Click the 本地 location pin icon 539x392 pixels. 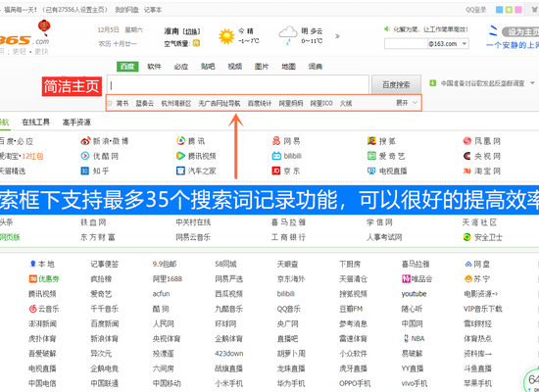click(33, 264)
